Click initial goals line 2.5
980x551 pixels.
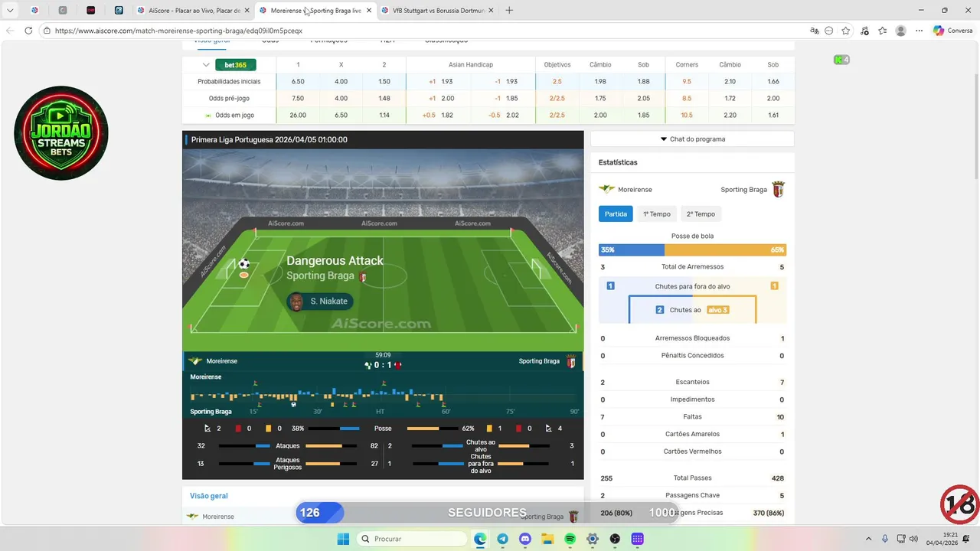coord(557,81)
